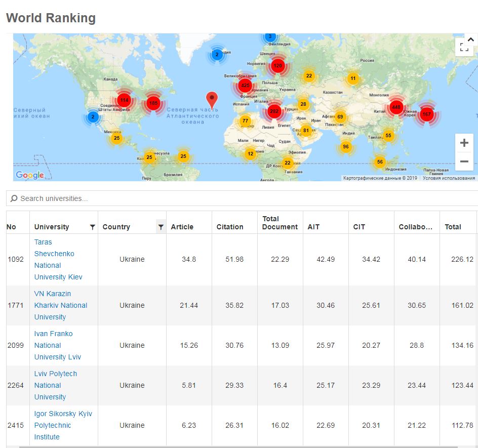
Task: Open the 167 cluster over Japan
Action: pyautogui.click(x=426, y=114)
